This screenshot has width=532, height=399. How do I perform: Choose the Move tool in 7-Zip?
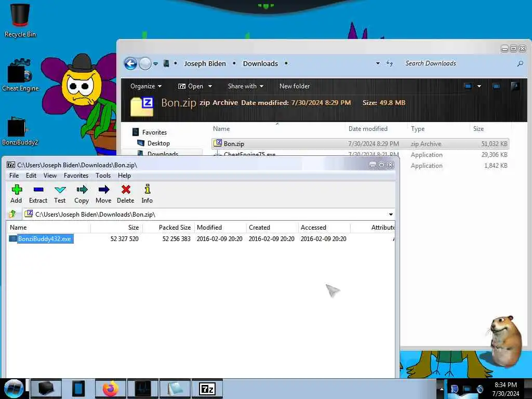coord(103,194)
